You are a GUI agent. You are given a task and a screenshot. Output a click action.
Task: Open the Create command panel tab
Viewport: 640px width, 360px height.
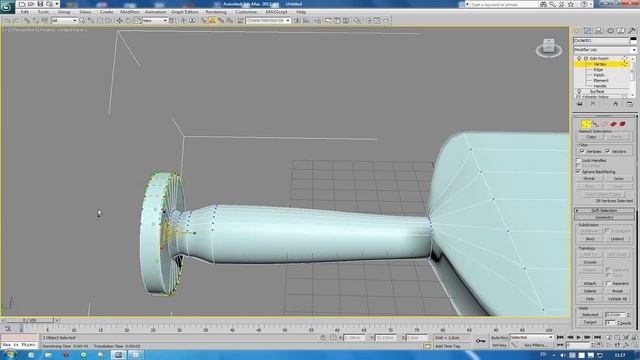coord(577,31)
